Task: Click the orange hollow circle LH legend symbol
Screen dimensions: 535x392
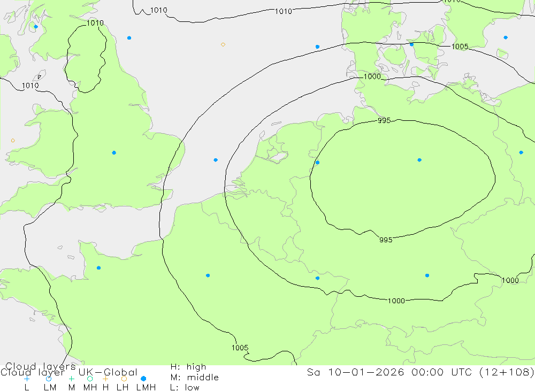Action: [124, 379]
